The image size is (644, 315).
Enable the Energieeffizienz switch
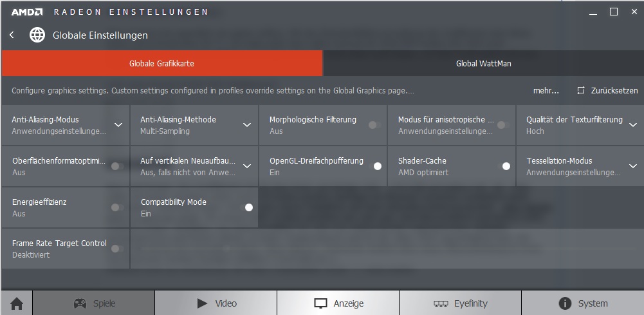tap(118, 207)
